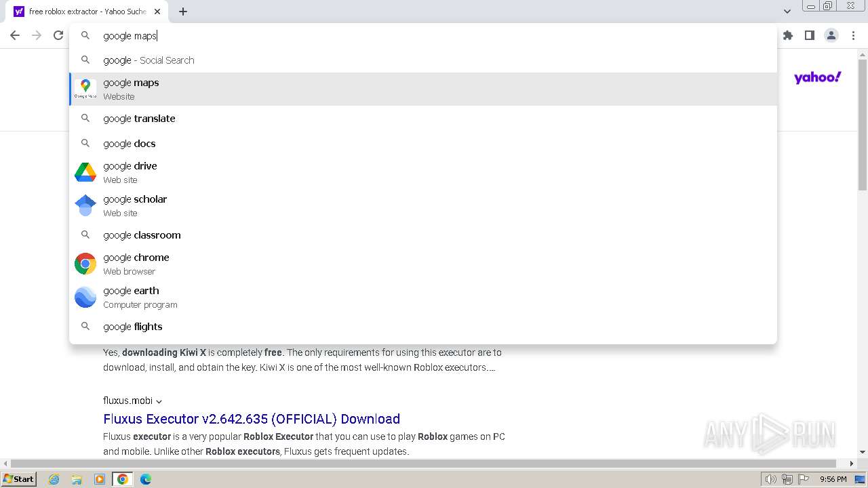
Task: Expand the tab search dropdown arrow
Action: (x=787, y=12)
